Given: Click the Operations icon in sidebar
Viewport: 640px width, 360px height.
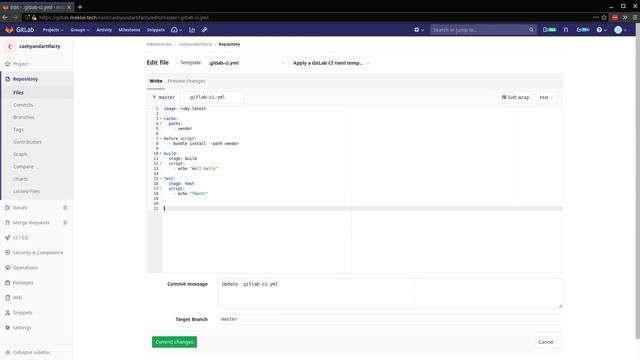Looking at the screenshot, I should [7, 268].
